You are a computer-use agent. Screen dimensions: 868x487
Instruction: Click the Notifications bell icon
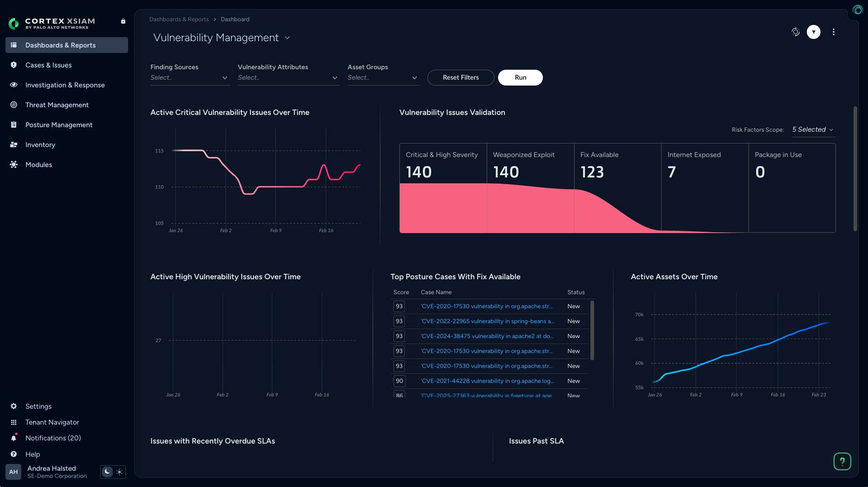click(x=14, y=438)
